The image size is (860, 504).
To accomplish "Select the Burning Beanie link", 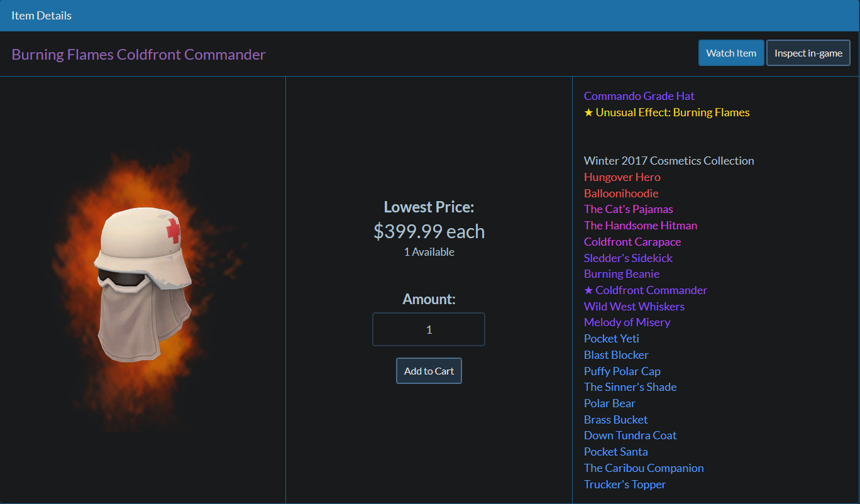I will [x=622, y=274].
